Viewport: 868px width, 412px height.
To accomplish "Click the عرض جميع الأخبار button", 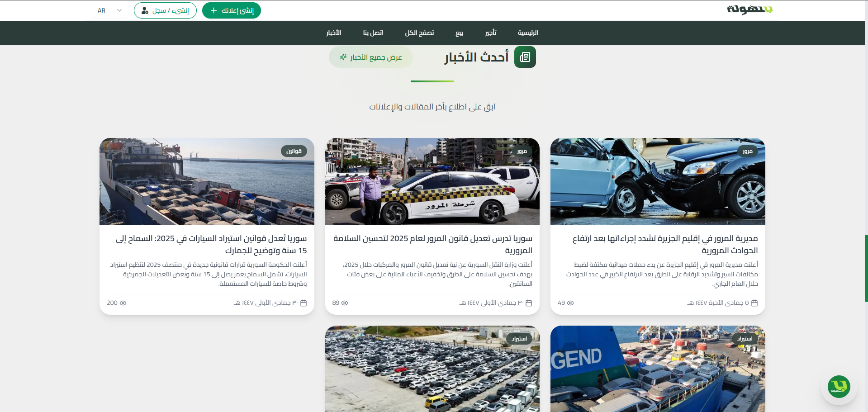I will (x=371, y=57).
